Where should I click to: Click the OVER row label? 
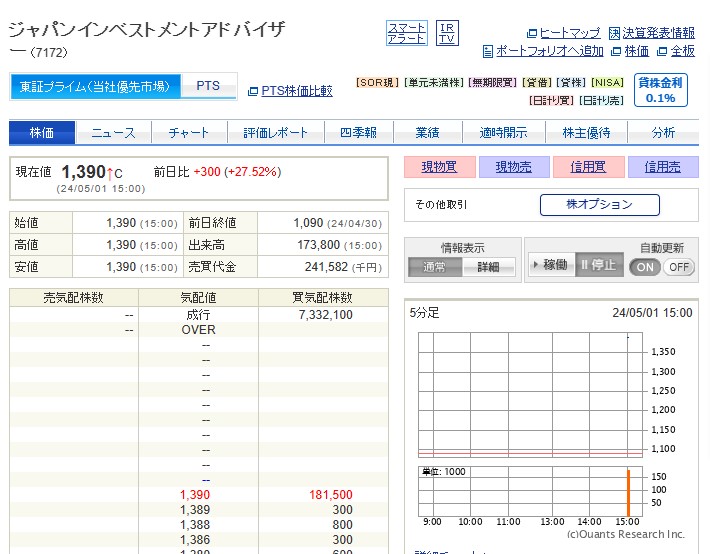[x=198, y=330]
